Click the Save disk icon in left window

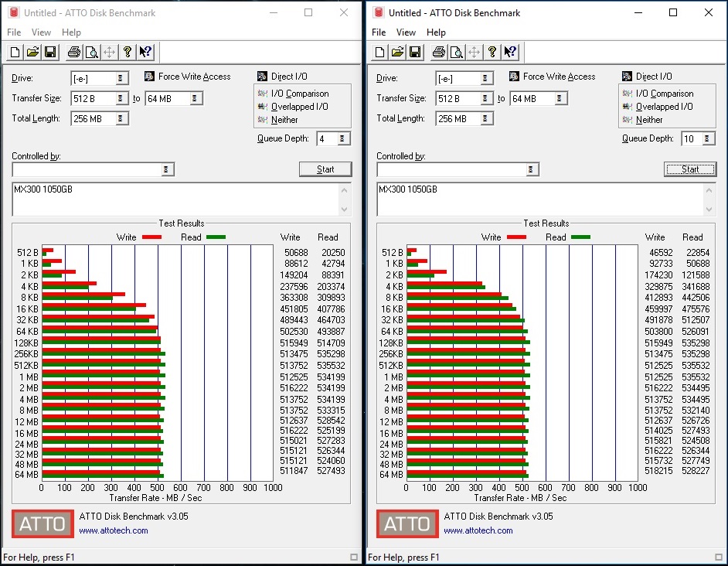pyautogui.click(x=50, y=52)
